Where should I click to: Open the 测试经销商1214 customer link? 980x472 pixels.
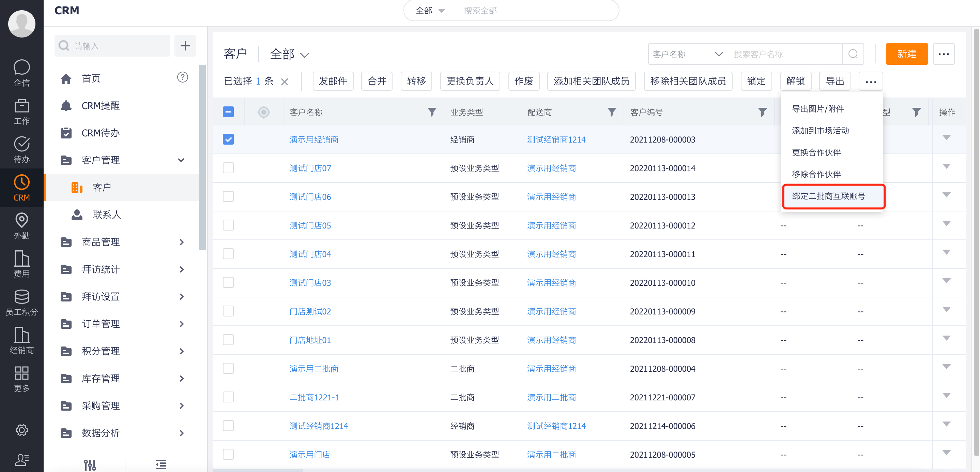click(319, 426)
